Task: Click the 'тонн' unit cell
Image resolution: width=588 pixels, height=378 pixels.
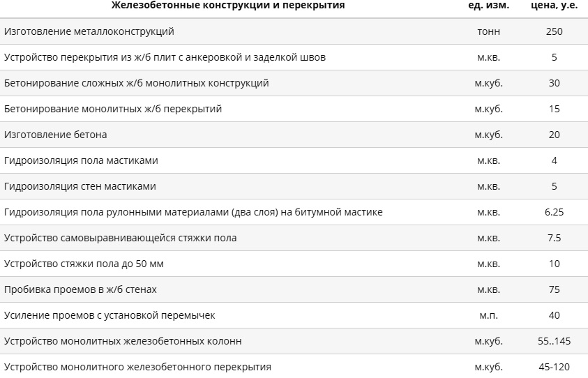Action: click(x=489, y=31)
